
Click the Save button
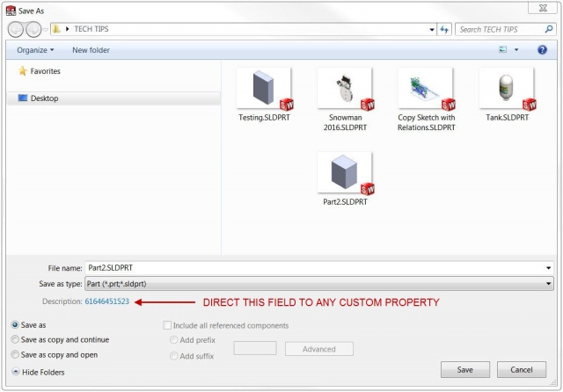pos(465,370)
